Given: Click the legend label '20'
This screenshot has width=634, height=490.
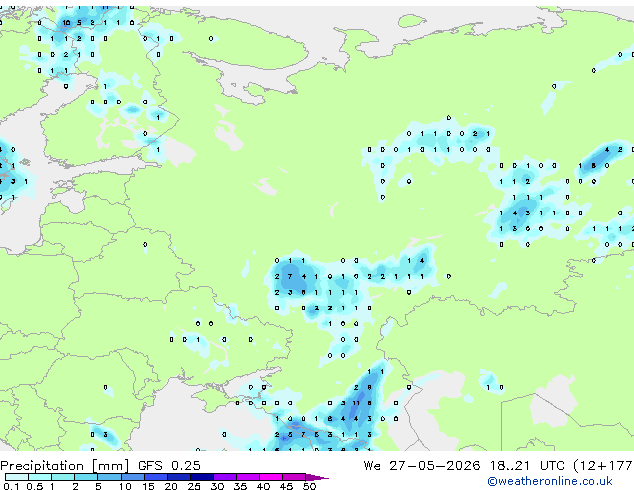Looking at the screenshot, I should tap(171, 486).
